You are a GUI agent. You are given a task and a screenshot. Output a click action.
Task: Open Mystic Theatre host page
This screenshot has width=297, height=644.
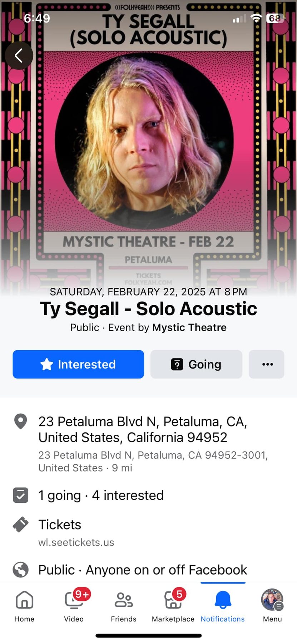pos(189,327)
